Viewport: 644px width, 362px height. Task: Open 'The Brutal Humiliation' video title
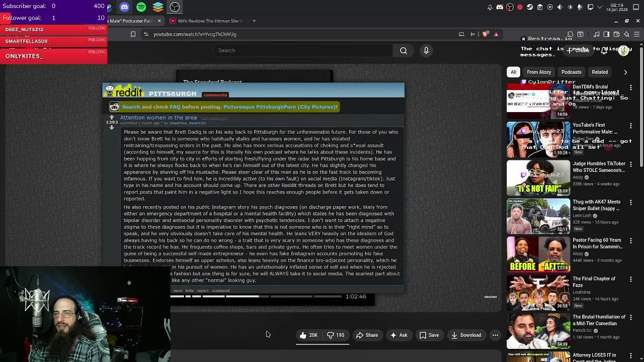pos(599,320)
